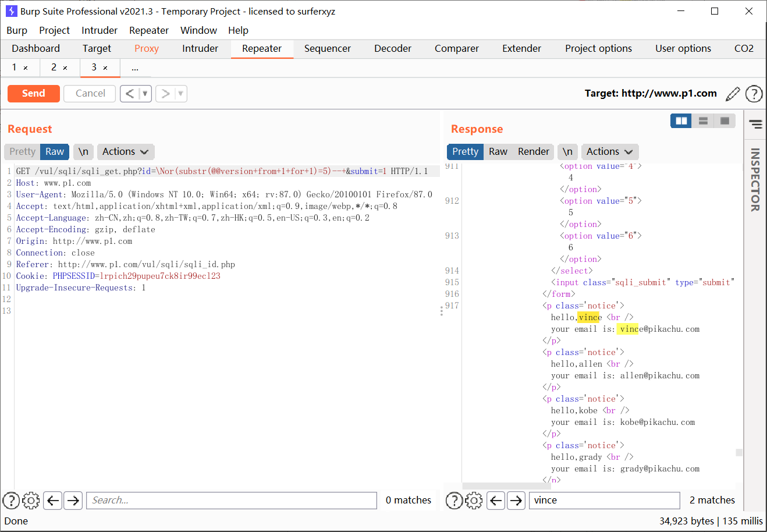Image resolution: width=767 pixels, height=532 pixels.
Task: Click the Cancel button
Action: (90, 94)
